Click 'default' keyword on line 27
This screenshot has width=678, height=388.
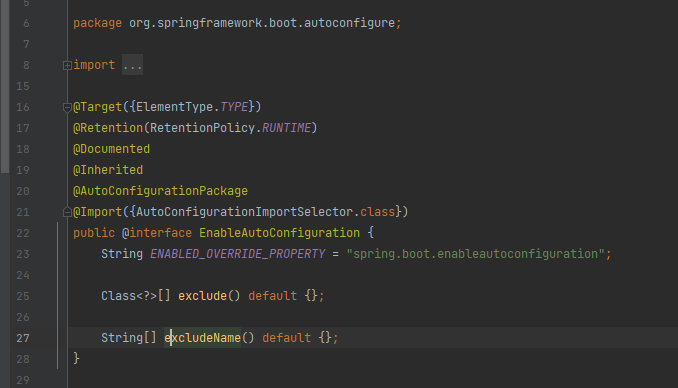tap(286, 338)
